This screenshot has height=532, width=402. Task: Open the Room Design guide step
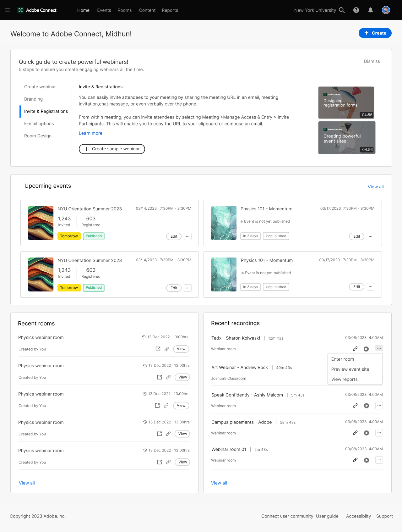click(x=38, y=136)
